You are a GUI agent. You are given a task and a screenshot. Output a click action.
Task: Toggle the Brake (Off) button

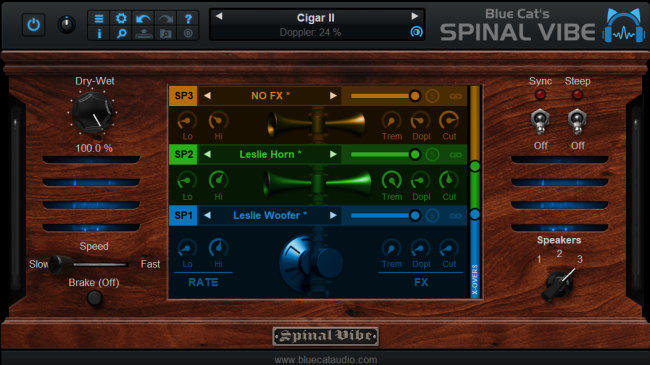tap(94, 297)
